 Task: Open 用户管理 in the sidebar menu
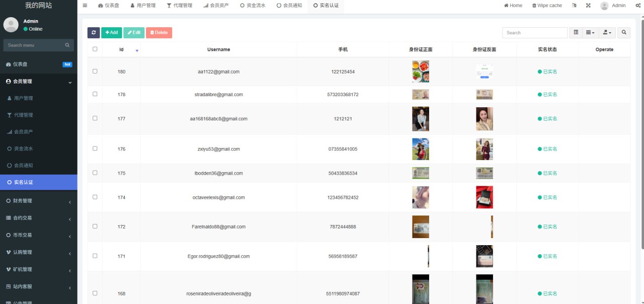(x=23, y=98)
